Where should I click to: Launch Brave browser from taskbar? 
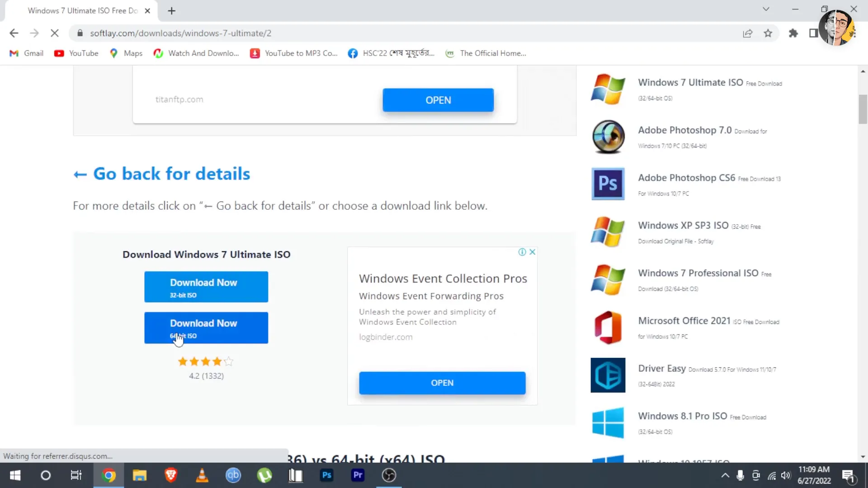point(171,475)
